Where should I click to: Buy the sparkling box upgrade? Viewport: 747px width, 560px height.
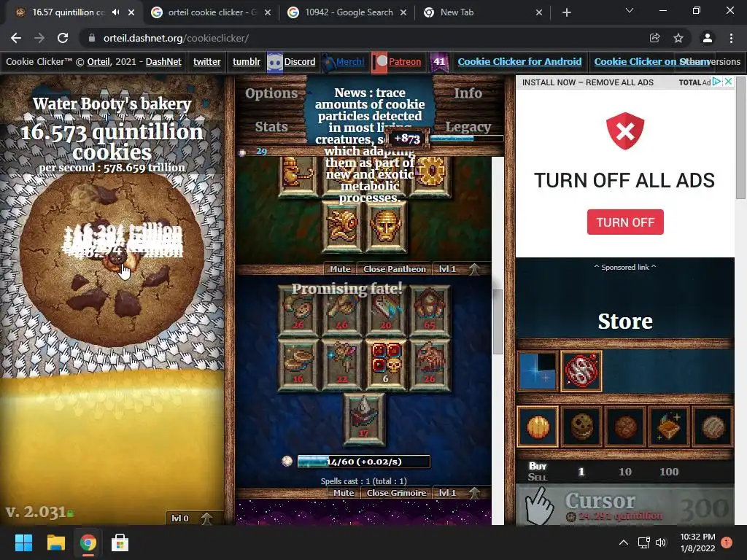tap(669, 426)
